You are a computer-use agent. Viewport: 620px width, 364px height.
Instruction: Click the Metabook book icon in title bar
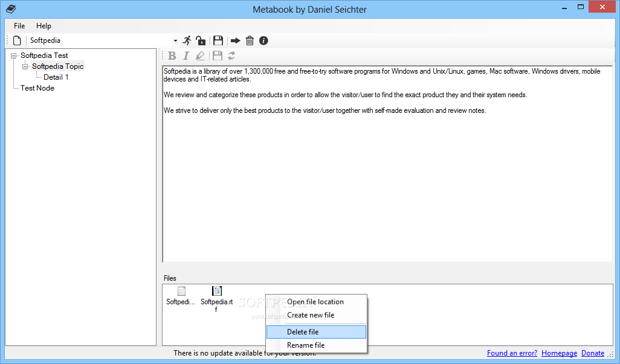coord(11,8)
